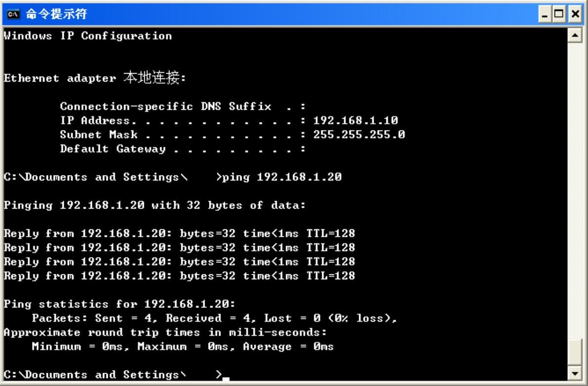588x386 pixels.
Task: Open the command prompt system menu icon
Action: pyautogui.click(x=13, y=14)
